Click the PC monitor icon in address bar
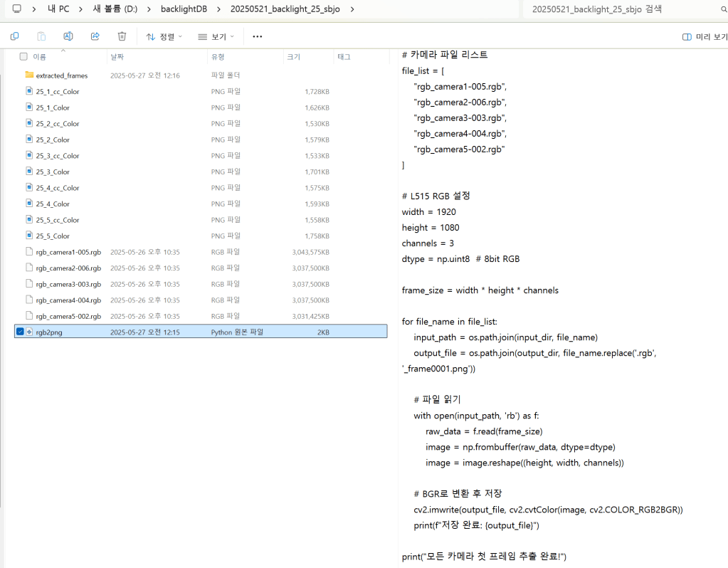This screenshot has height=568, width=728. click(16, 9)
